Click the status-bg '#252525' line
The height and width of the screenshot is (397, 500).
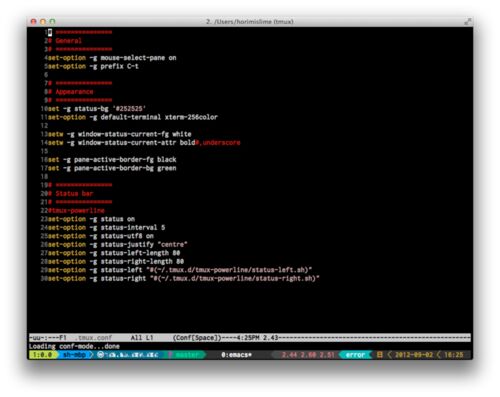pos(97,109)
